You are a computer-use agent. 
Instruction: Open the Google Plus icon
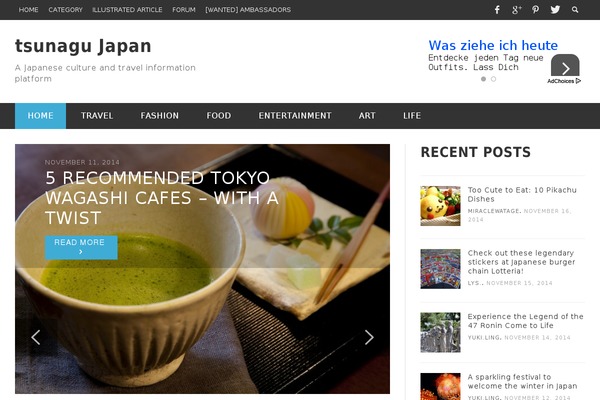pyautogui.click(x=517, y=10)
